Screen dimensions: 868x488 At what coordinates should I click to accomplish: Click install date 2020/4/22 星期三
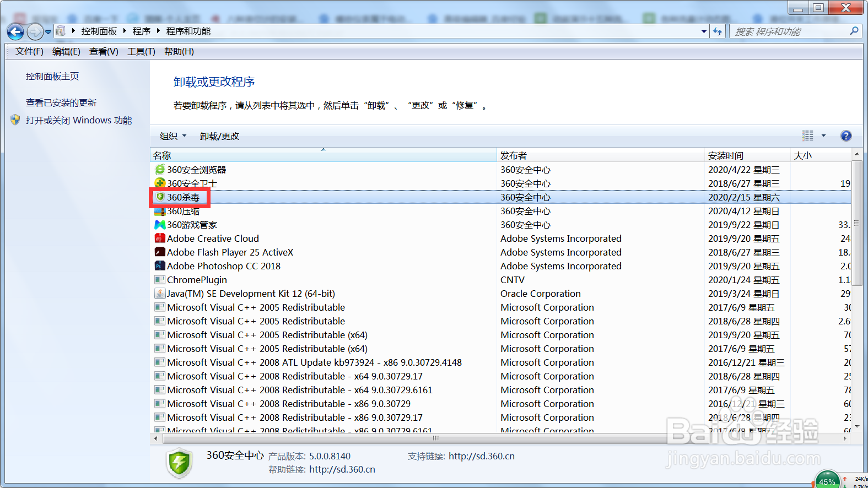(743, 170)
